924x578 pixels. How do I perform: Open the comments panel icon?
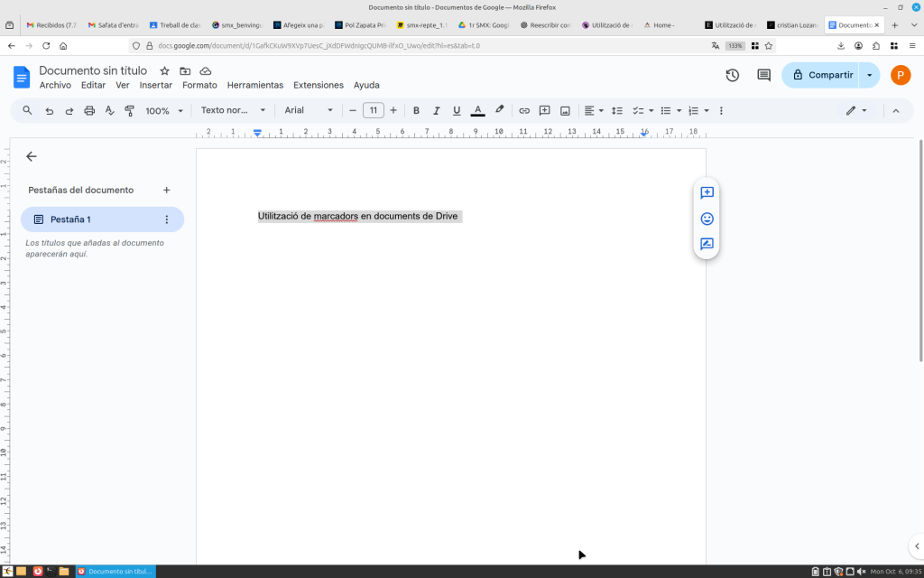click(763, 75)
